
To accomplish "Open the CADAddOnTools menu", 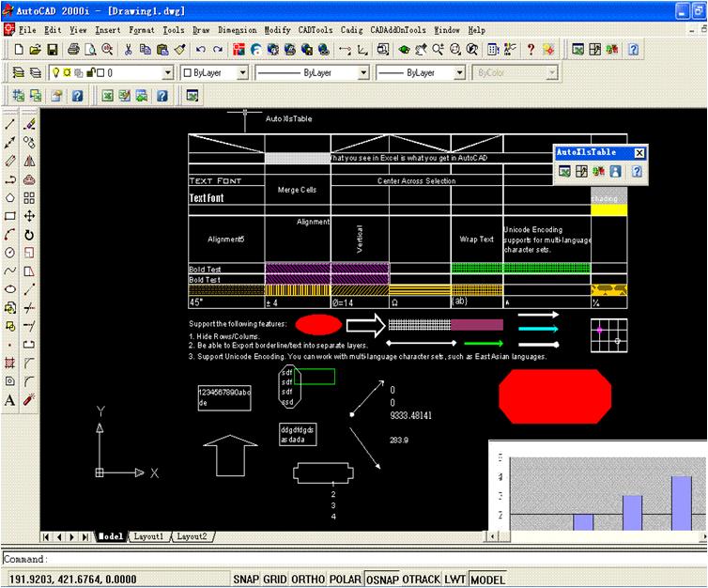I will (x=398, y=30).
